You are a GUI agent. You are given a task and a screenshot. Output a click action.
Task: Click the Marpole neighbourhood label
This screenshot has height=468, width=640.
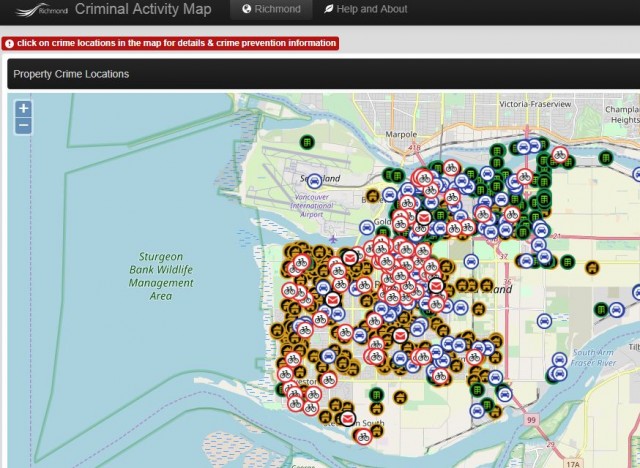(401, 134)
